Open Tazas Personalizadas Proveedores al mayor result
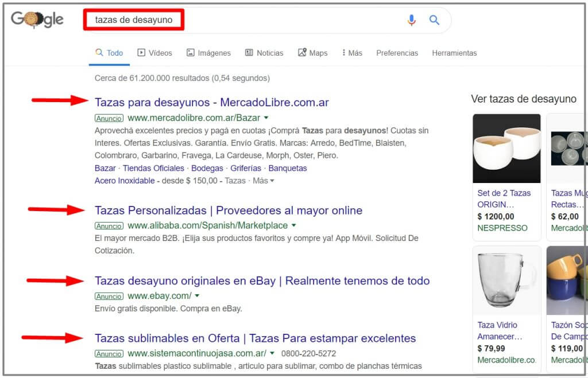This screenshot has height=378, width=588. (229, 211)
